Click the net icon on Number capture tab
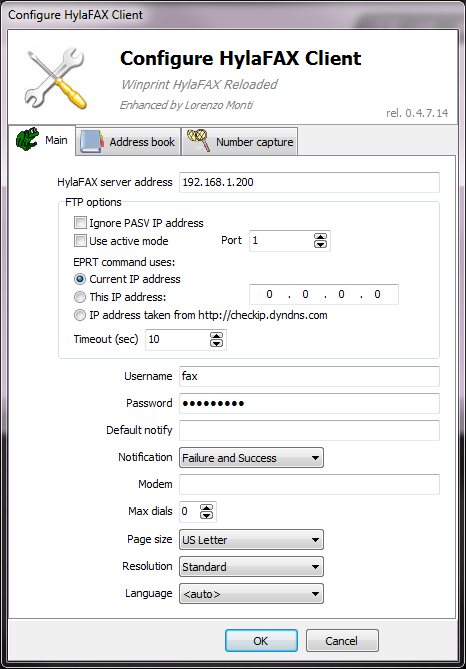The width and height of the screenshot is (466, 669). pos(198,141)
